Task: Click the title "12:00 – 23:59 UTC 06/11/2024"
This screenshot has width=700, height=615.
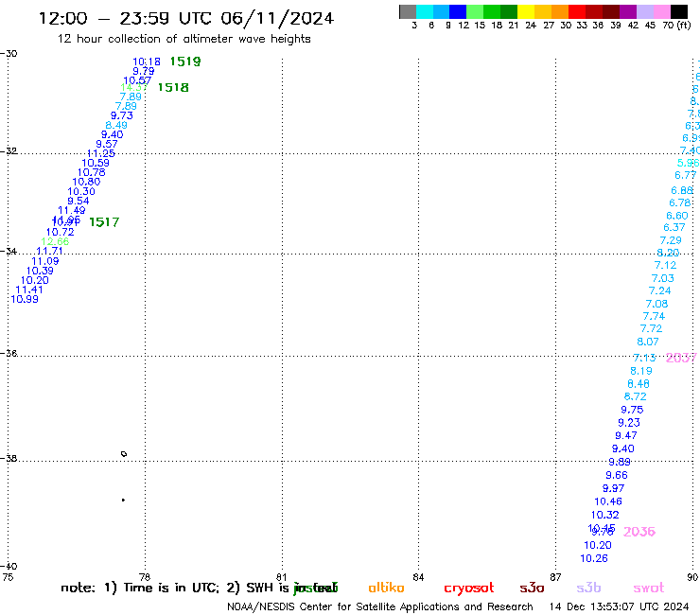Action: point(186,18)
